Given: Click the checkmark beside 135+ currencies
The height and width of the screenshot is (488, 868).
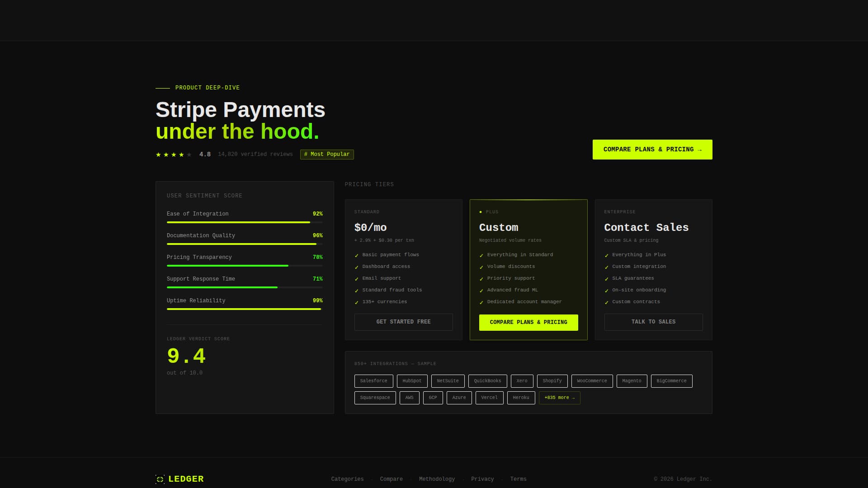Looking at the screenshot, I should pyautogui.click(x=356, y=302).
